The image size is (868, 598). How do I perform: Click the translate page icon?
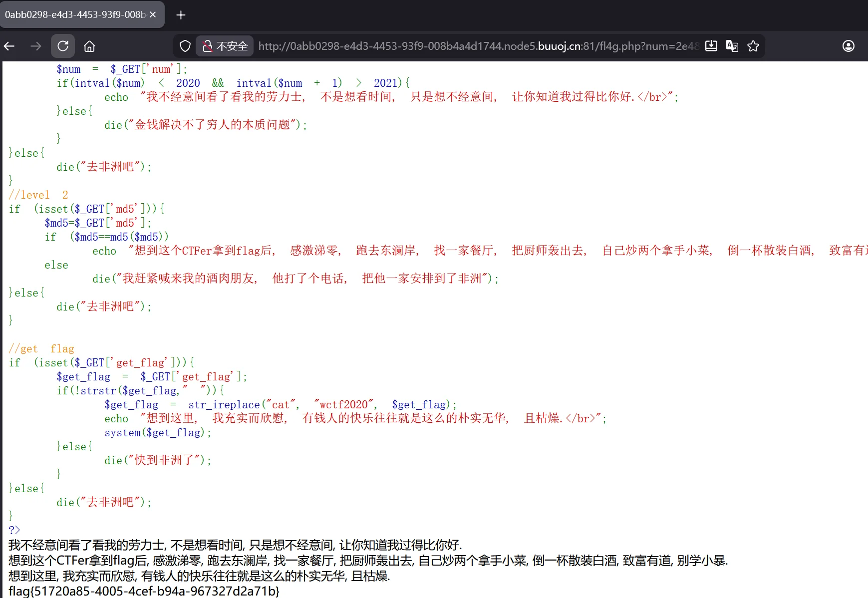(x=732, y=46)
